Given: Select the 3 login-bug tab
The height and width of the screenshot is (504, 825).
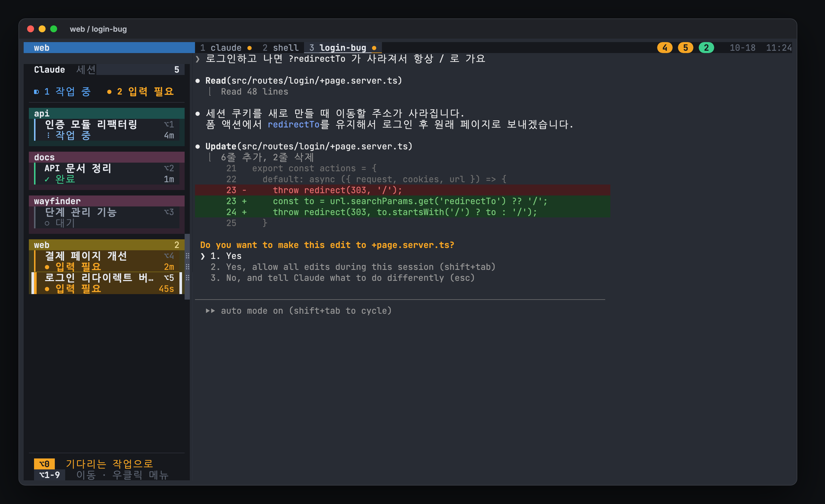Looking at the screenshot, I should [343, 48].
